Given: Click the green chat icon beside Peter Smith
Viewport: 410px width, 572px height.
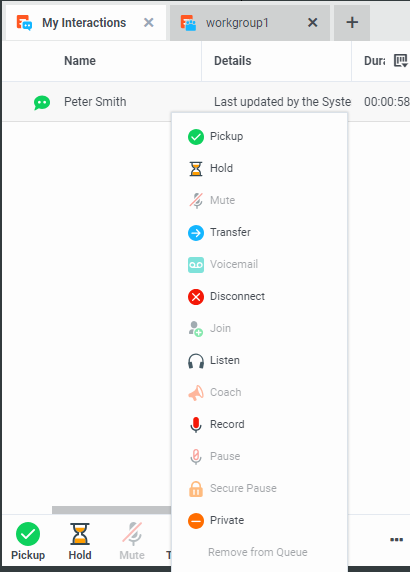Looking at the screenshot, I should [42, 103].
